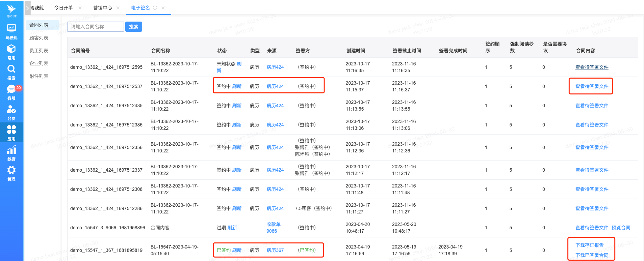Screen dimensions: 644x261
Task: Switch to the 今日开单 tab
Action: pos(63,8)
